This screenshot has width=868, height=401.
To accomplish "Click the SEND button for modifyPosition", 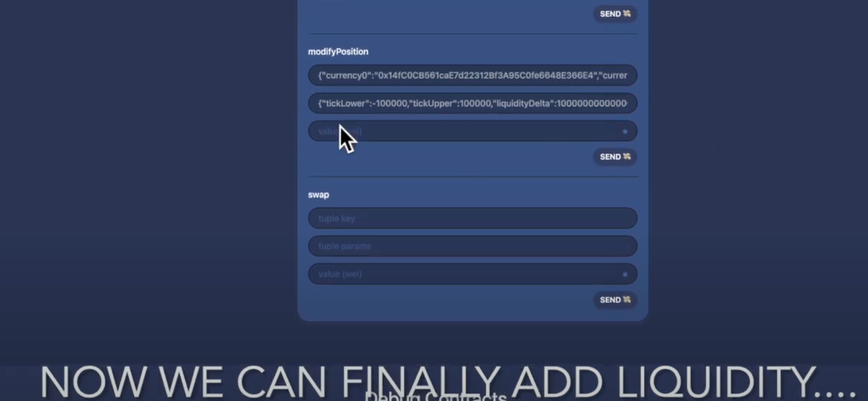I will click(x=614, y=157).
